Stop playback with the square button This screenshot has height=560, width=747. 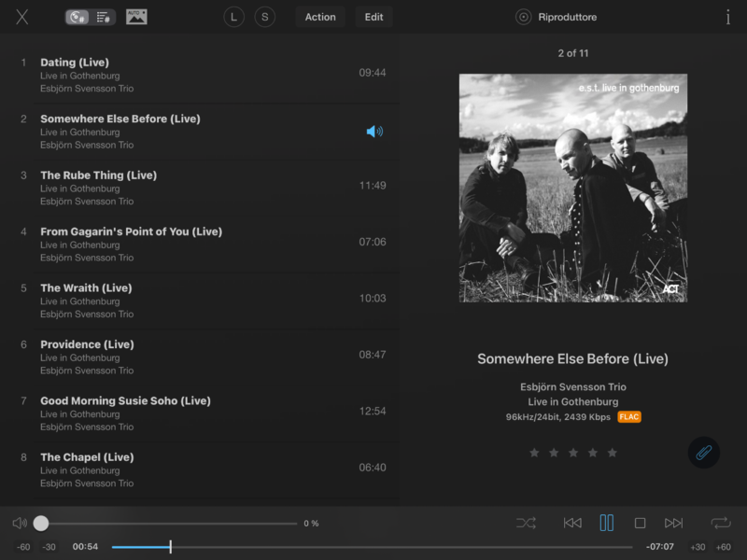click(x=640, y=524)
